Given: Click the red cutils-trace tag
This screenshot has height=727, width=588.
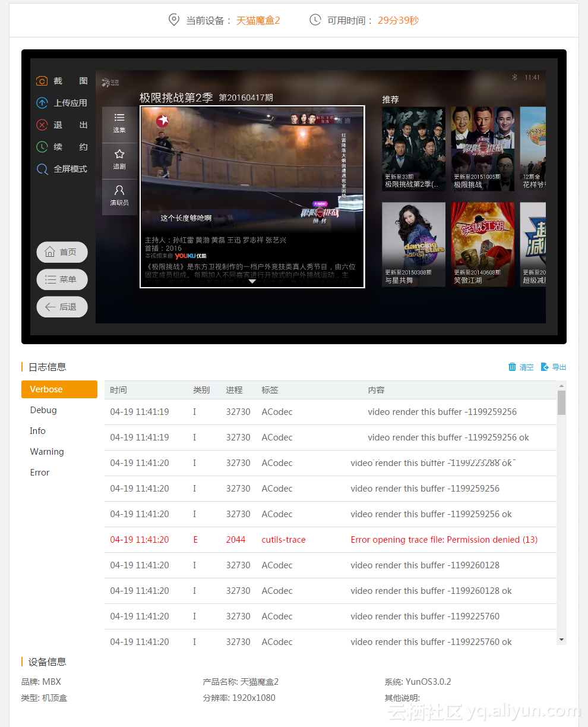Looking at the screenshot, I should (x=283, y=540).
